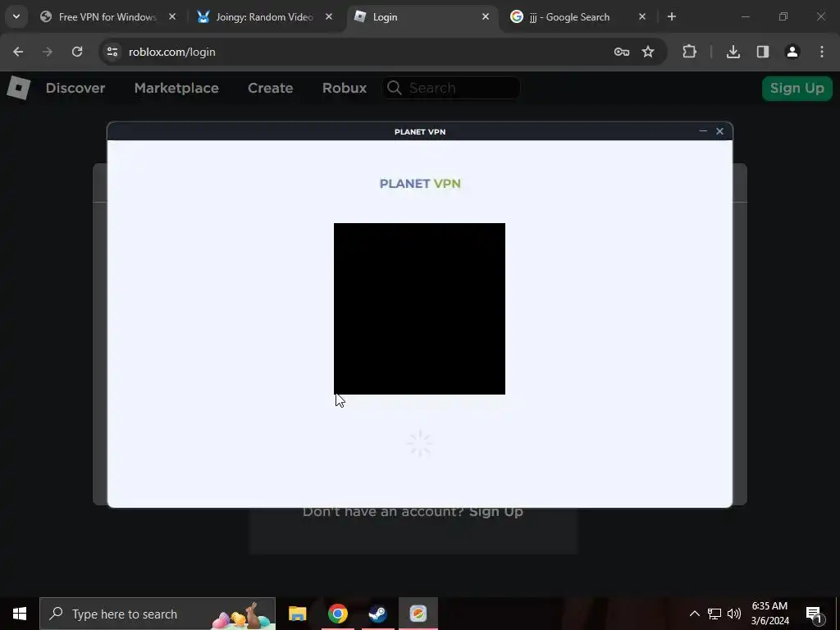
Task: Open Google Chrome from the taskbar
Action: pos(337,614)
